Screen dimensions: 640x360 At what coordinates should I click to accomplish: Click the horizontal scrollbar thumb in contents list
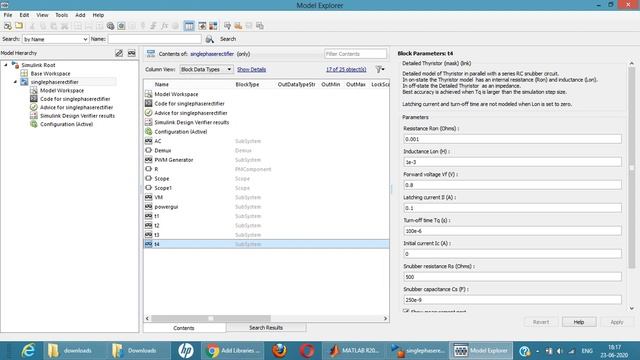(x=211, y=318)
